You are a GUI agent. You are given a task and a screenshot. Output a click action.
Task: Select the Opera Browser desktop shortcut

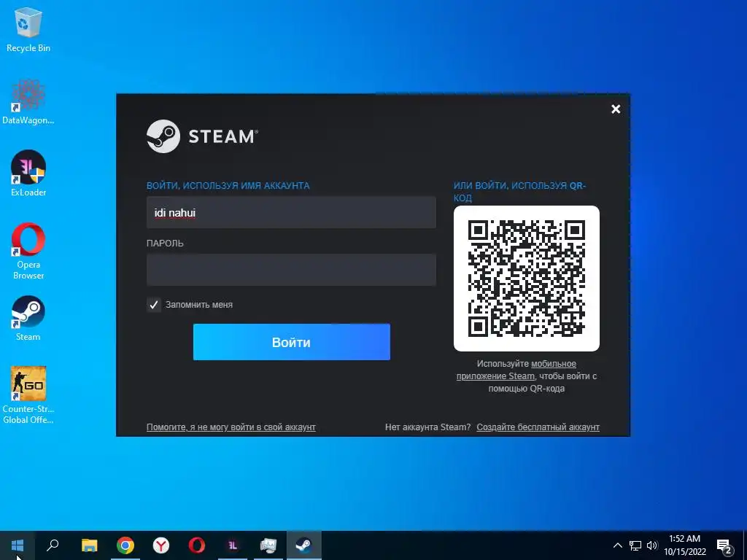(x=28, y=251)
